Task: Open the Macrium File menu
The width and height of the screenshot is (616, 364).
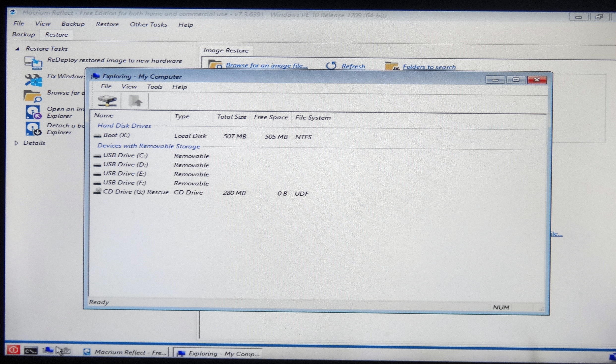Action: coord(19,23)
